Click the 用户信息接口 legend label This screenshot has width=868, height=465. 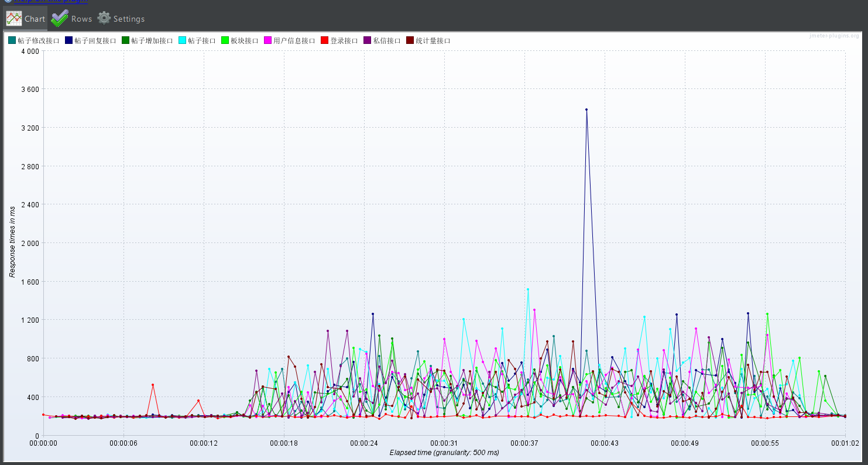click(294, 41)
